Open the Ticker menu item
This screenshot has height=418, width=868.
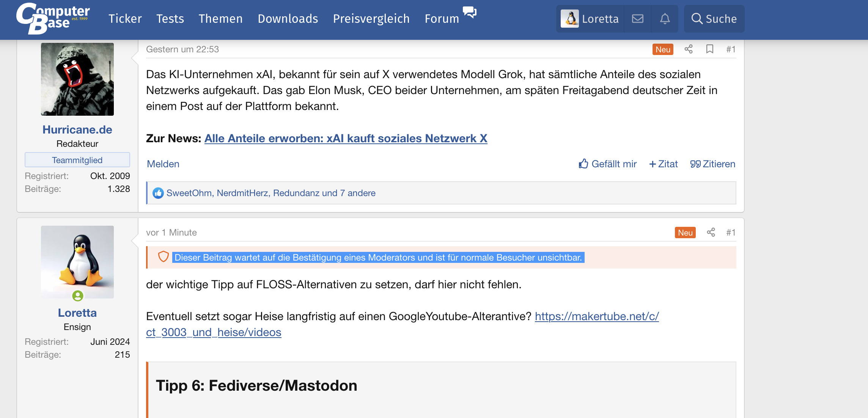click(x=125, y=19)
